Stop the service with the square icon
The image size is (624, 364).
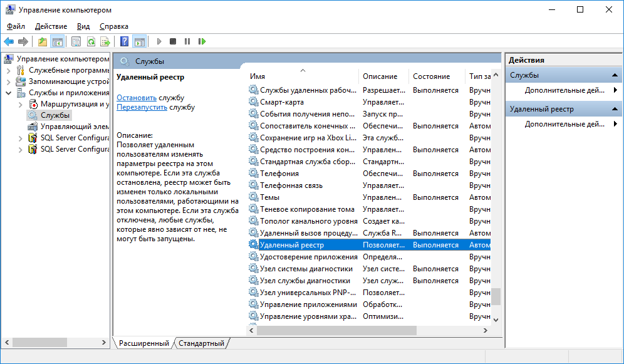click(173, 41)
